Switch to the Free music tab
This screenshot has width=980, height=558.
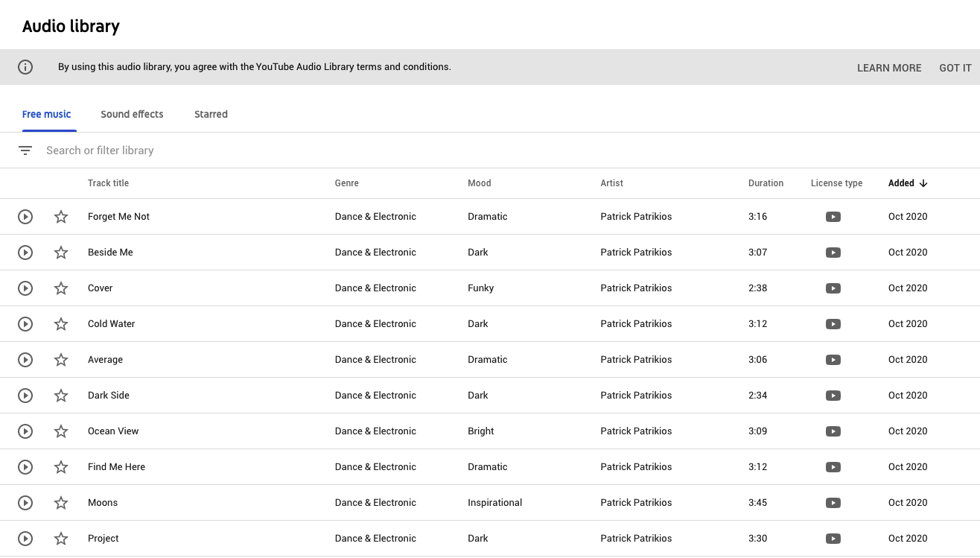coord(47,114)
